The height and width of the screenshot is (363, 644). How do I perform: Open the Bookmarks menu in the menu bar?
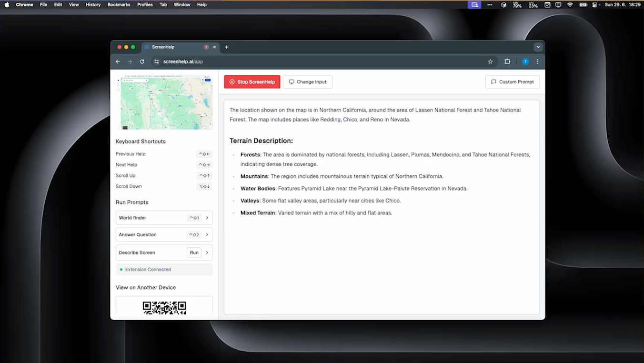click(x=119, y=4)
